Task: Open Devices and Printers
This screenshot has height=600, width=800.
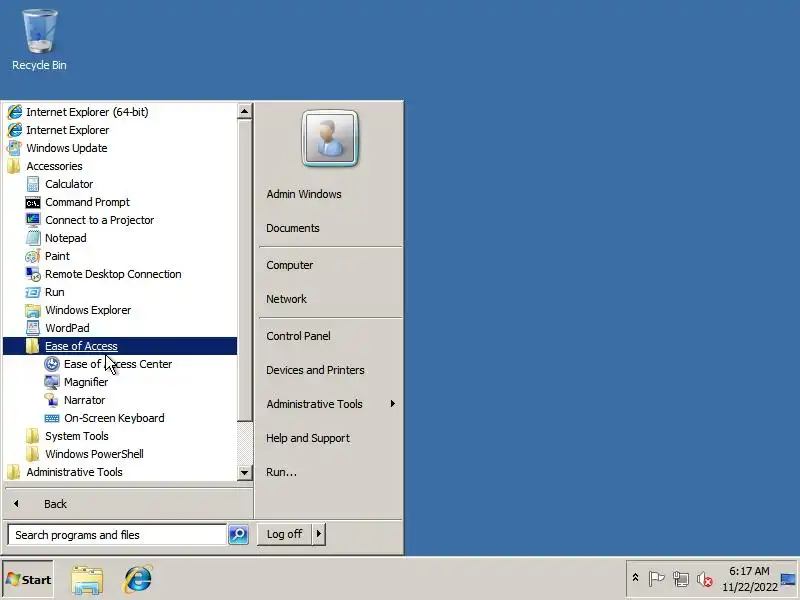Action: (x=315, y=370)
